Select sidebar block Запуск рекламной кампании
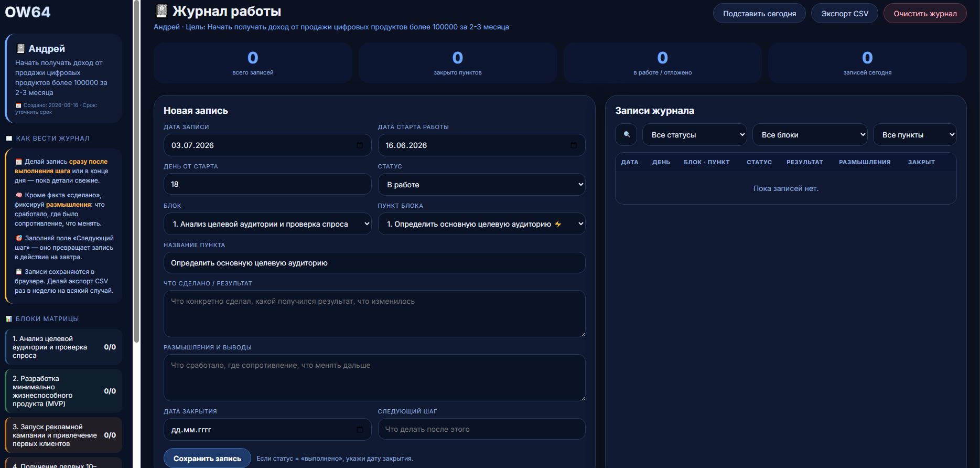 [63, 435]
